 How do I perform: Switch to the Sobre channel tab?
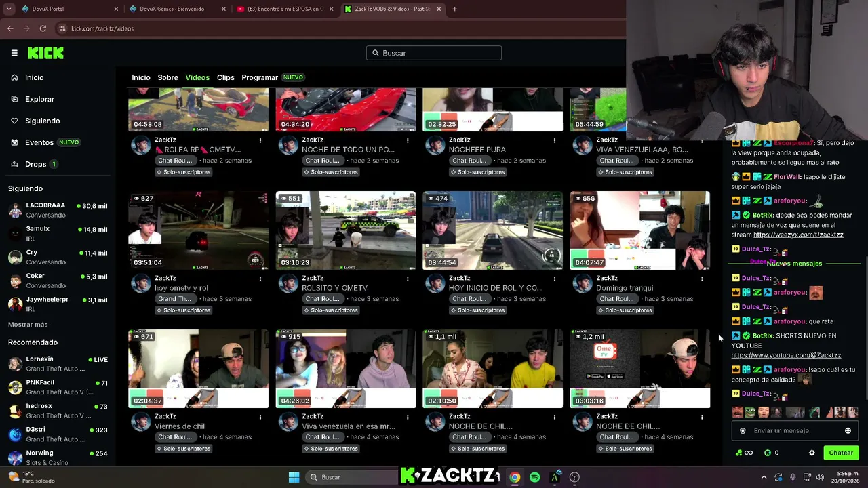(167, 77)
